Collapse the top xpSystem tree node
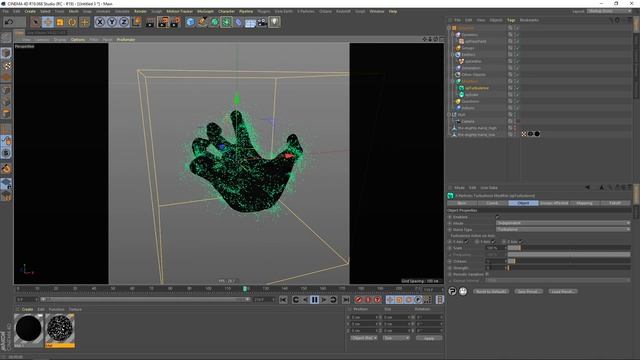The width and height of the screenshot is (640, 360). pyautogui.click(x=450, y=28)
